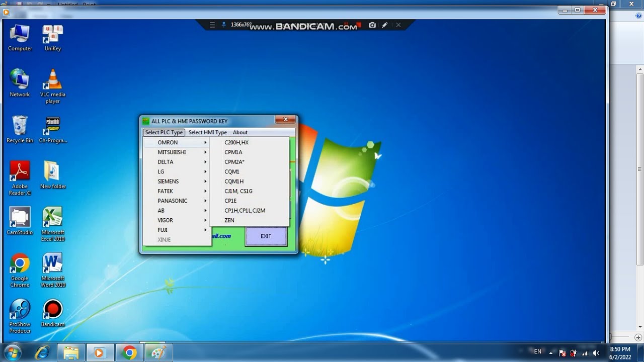Expand the FATEK submenu
The height and width of the screenshot is (362, 644).
click(177, 191)
